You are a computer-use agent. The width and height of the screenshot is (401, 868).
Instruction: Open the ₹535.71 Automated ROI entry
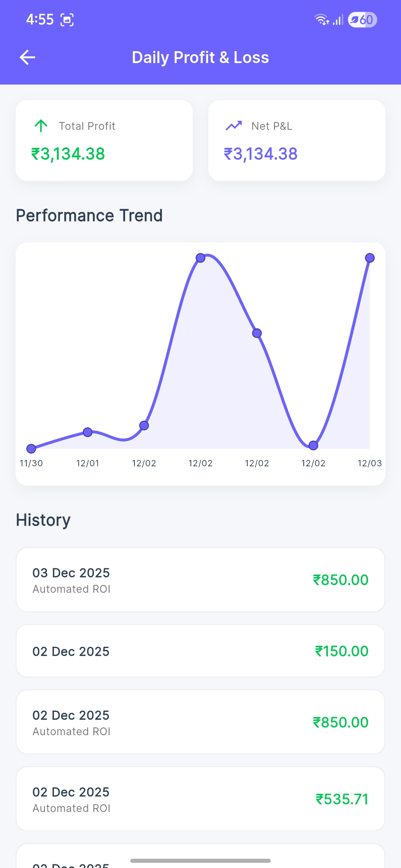coord(200,799)
